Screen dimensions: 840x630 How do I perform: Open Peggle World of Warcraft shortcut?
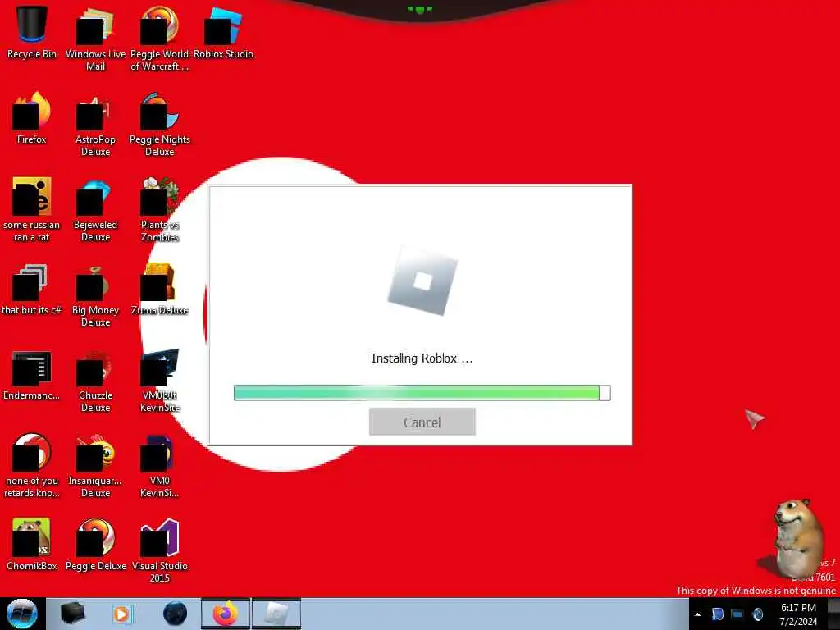click(159, 39)
